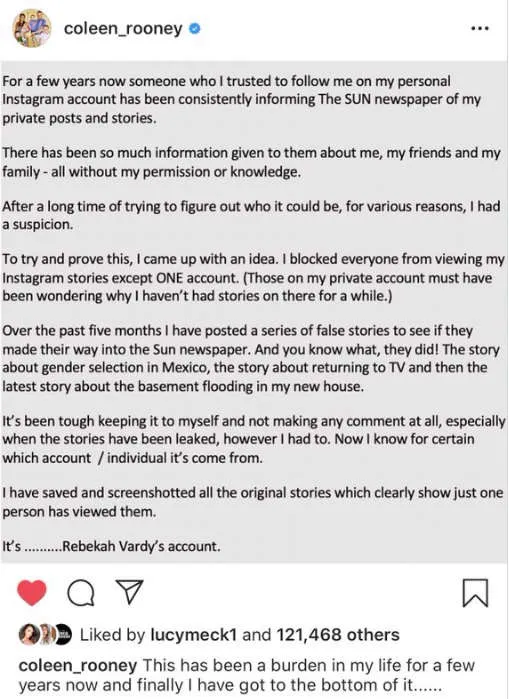Open comments with the speech bubble icon
Screen dimensions: 509x699
click(x=81, y=593)
